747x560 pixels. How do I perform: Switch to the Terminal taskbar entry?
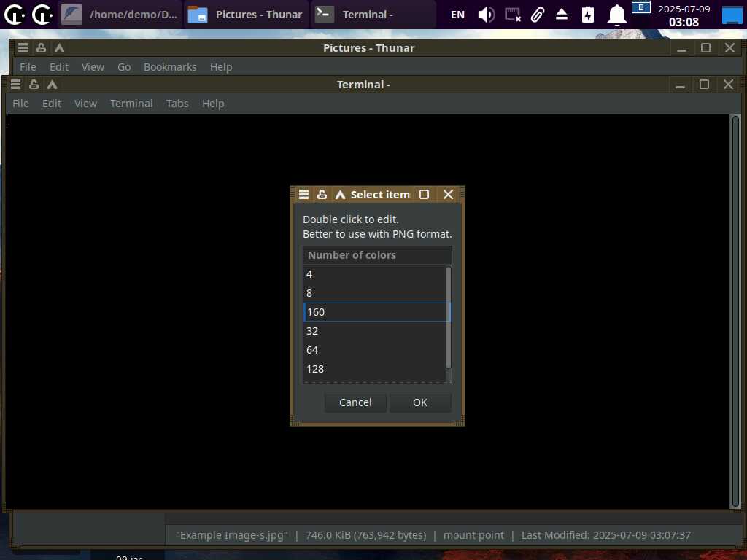[373, 15]
